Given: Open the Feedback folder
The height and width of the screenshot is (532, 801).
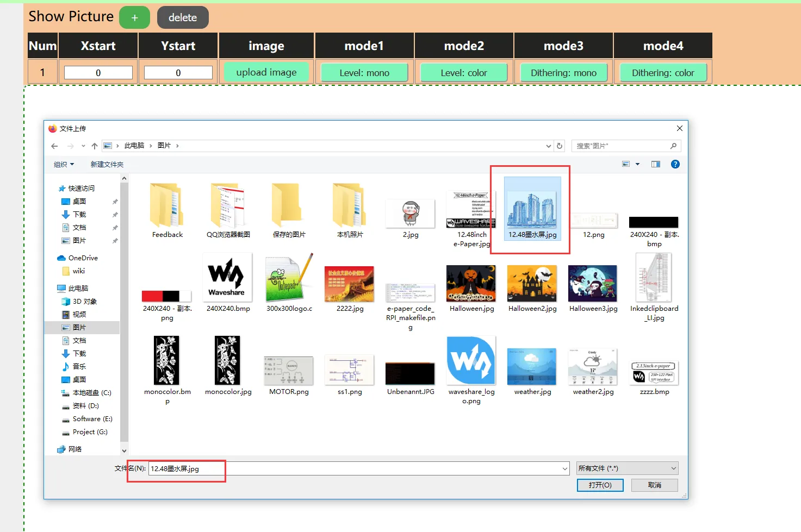Looking at the screenshot, I should pos(167,211).
